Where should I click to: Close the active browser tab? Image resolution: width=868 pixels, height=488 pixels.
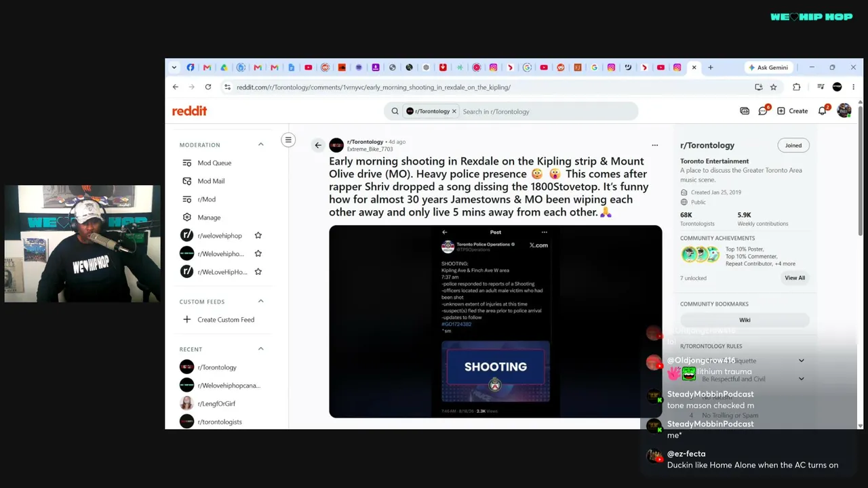click(694, 67)
